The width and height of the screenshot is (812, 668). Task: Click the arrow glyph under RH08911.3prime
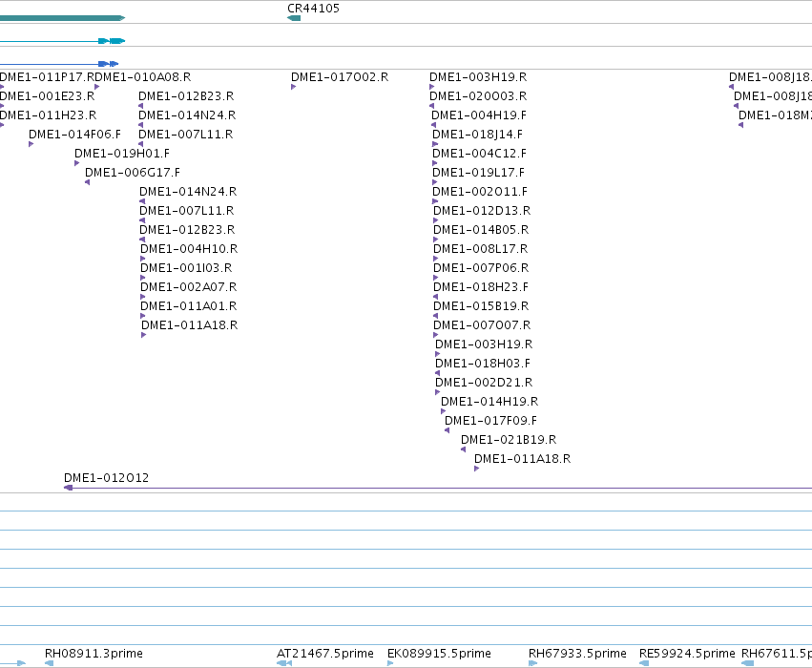click(x=49, y=663)
